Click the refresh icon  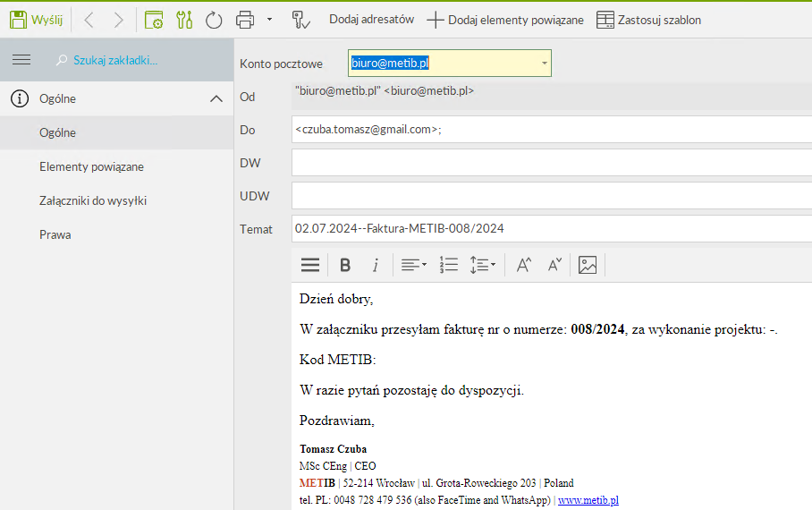pos(214,21)
